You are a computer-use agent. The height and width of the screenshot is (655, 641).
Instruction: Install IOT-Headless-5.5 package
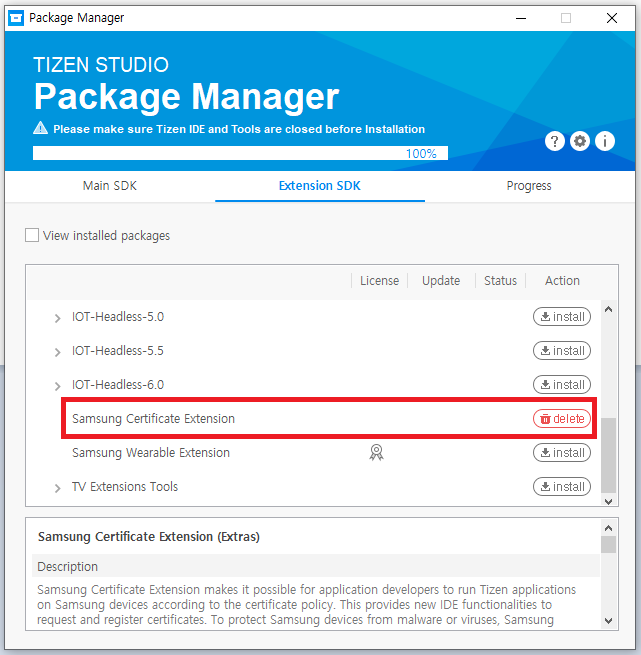(x=562, y=350)
